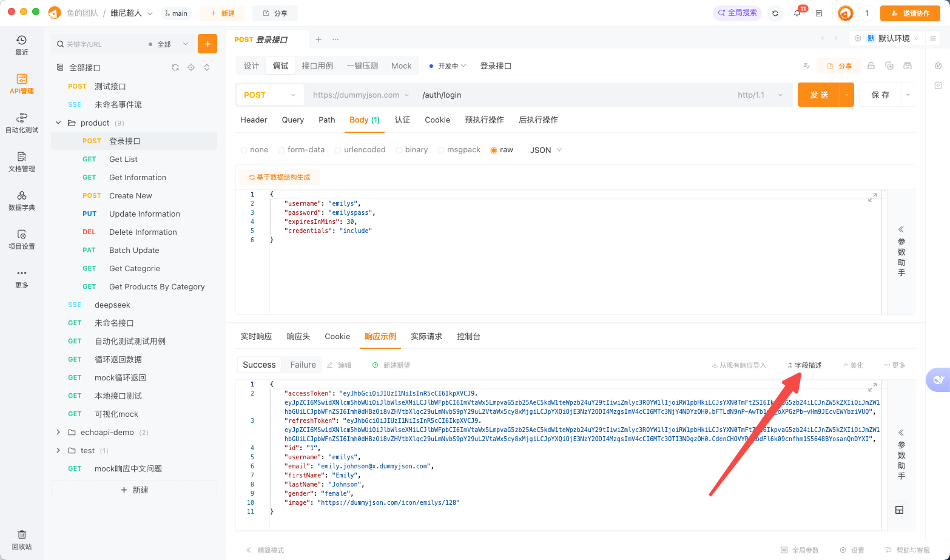Select the msgpack body type

[x=459, y=150]
